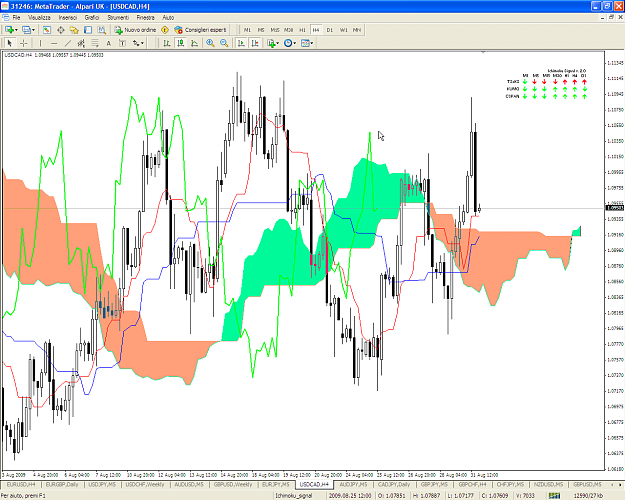Open the File menu

pyautogui.click(x=16, y=18)
